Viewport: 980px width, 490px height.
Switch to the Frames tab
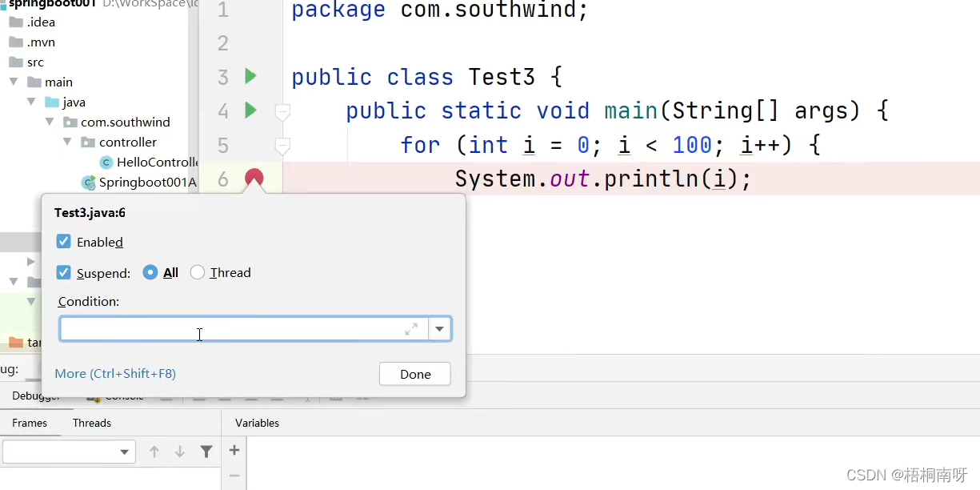(x=30, y=423)
